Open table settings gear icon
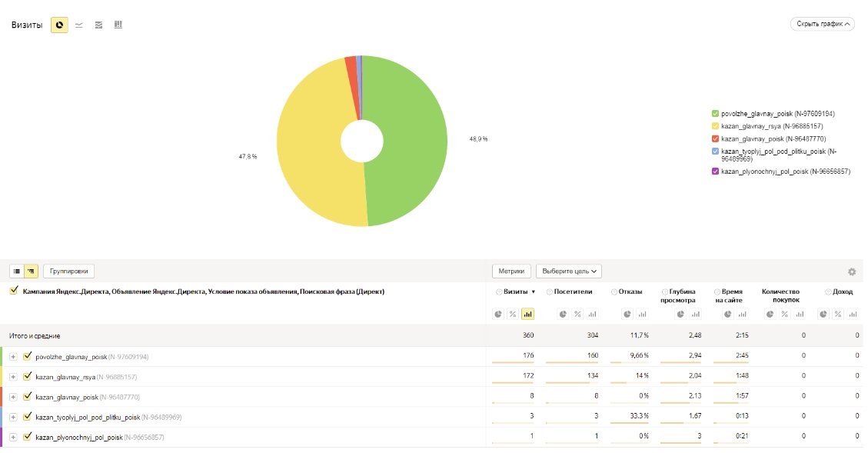The width and height of the screenshot is (868, 453). click(852, 271)
